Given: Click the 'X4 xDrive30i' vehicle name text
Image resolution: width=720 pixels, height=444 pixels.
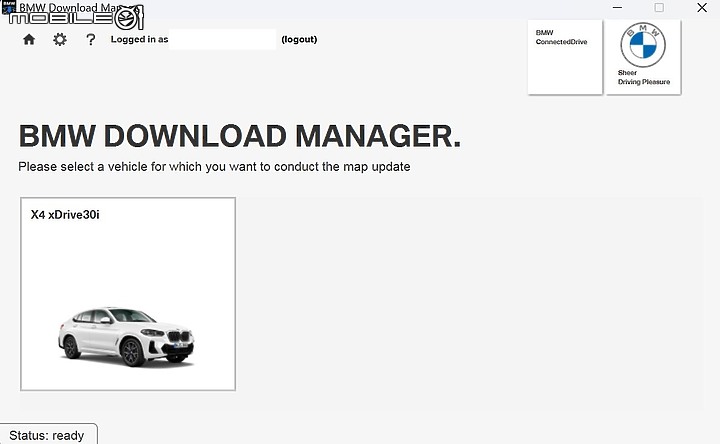Looking at the screenshot, I should click(65, 215).
